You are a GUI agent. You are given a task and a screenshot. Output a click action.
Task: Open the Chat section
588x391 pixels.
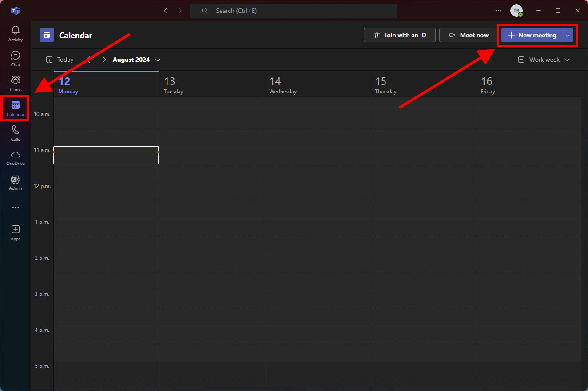coord(16,59)
